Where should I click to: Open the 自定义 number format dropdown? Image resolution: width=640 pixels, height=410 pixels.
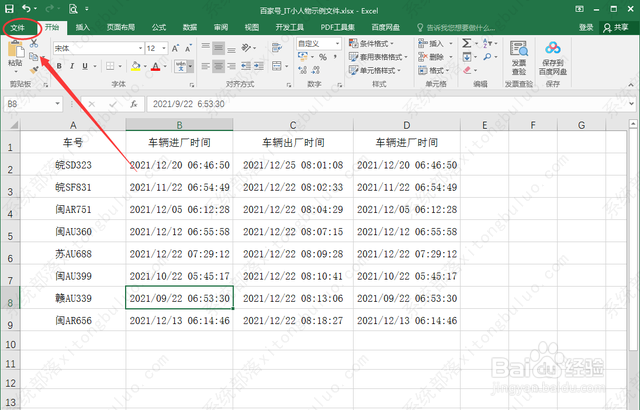(x=338, y=43)
